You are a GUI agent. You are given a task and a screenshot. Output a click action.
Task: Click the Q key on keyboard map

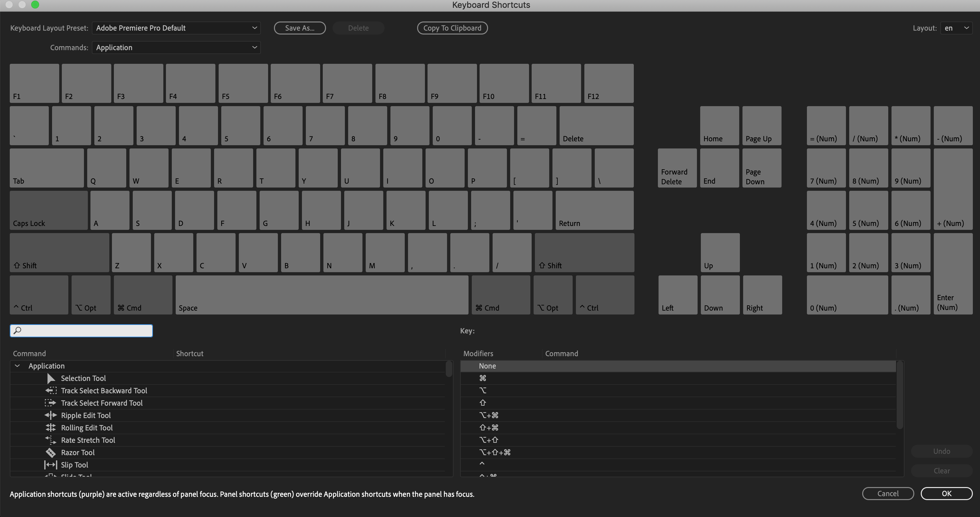106,168
